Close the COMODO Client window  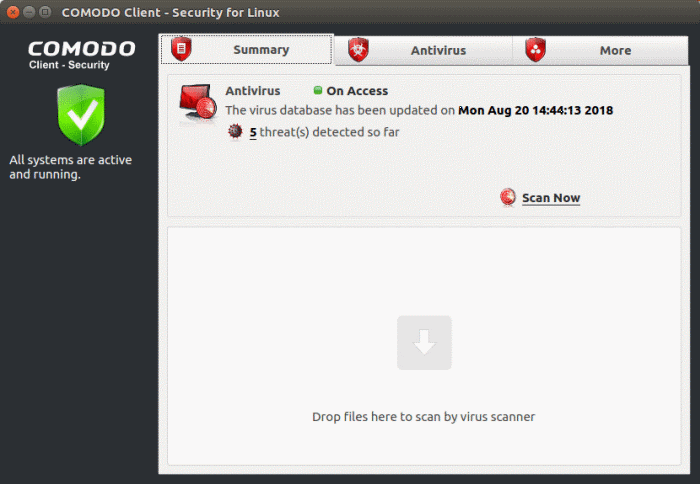tap(13, 12)
